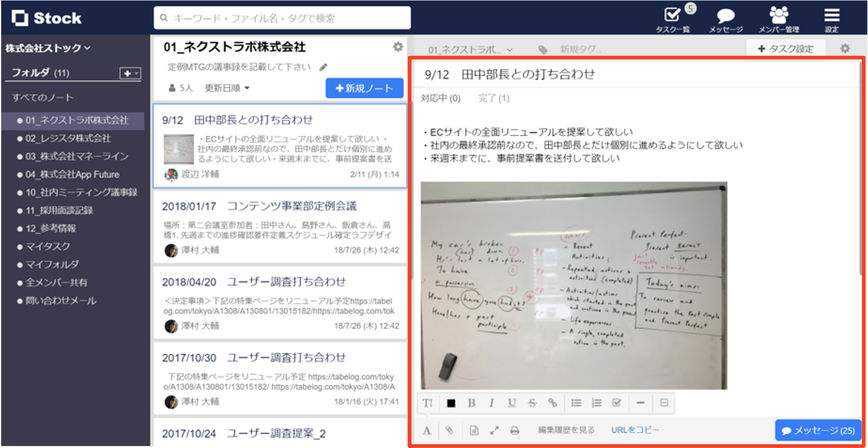
Task: Switch to 対応中 (0) tasks tab
Action: tap(441, 98)
